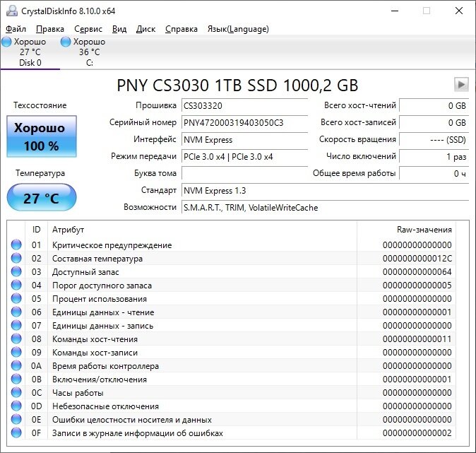476x453 pixels.
Task: Click the status circle of attribute 03
Action: [16, 271]
